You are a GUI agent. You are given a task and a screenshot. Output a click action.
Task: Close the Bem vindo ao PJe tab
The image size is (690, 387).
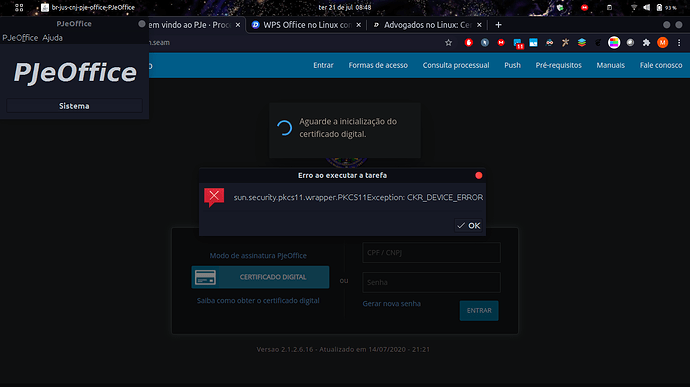238,25
